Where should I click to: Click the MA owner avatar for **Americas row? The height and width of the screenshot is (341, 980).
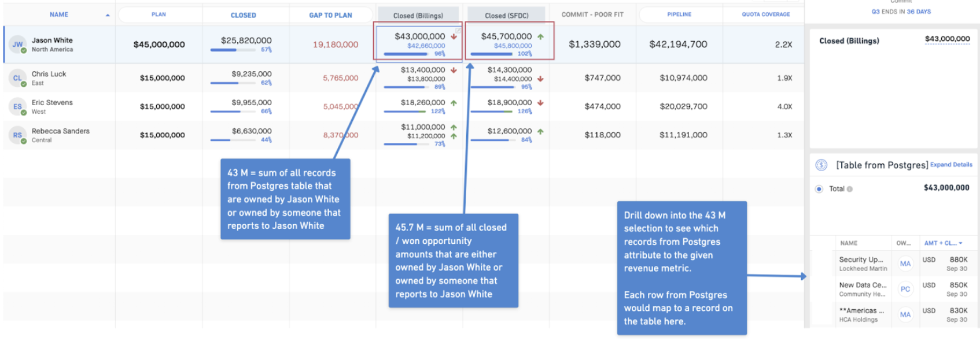905,315
